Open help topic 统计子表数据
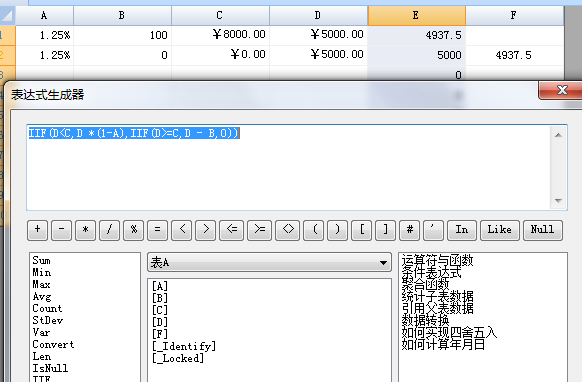Image resolution: width=582 pixels, height=382 pixels. (x=437, y=296)
